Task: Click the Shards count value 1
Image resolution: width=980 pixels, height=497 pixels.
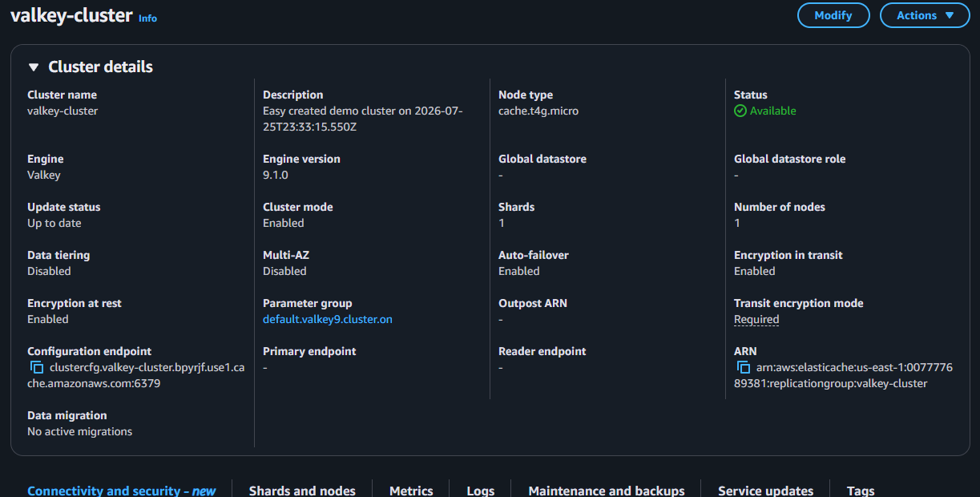Action: click(x=502, y=223)
